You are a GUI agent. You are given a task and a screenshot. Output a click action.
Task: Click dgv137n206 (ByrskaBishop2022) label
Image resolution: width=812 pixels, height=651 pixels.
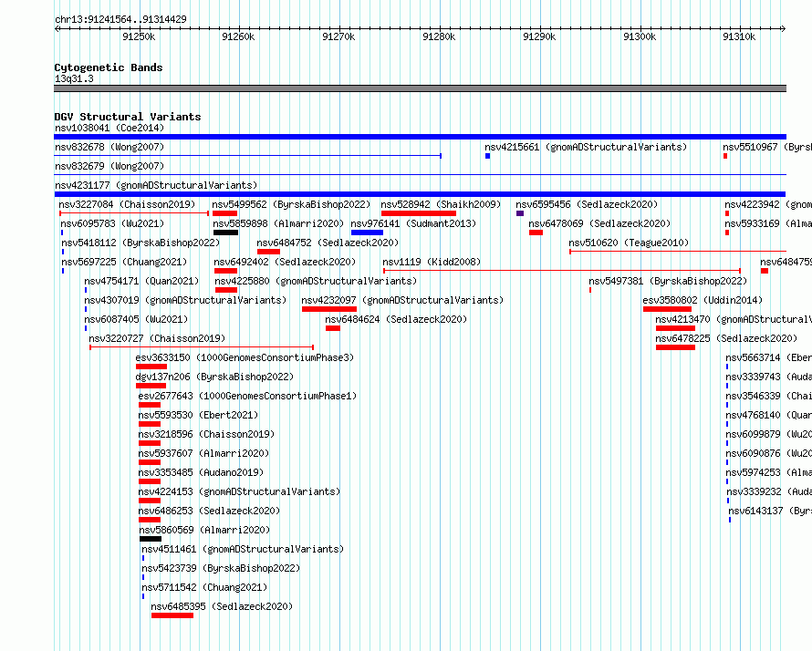coord(214,377)
